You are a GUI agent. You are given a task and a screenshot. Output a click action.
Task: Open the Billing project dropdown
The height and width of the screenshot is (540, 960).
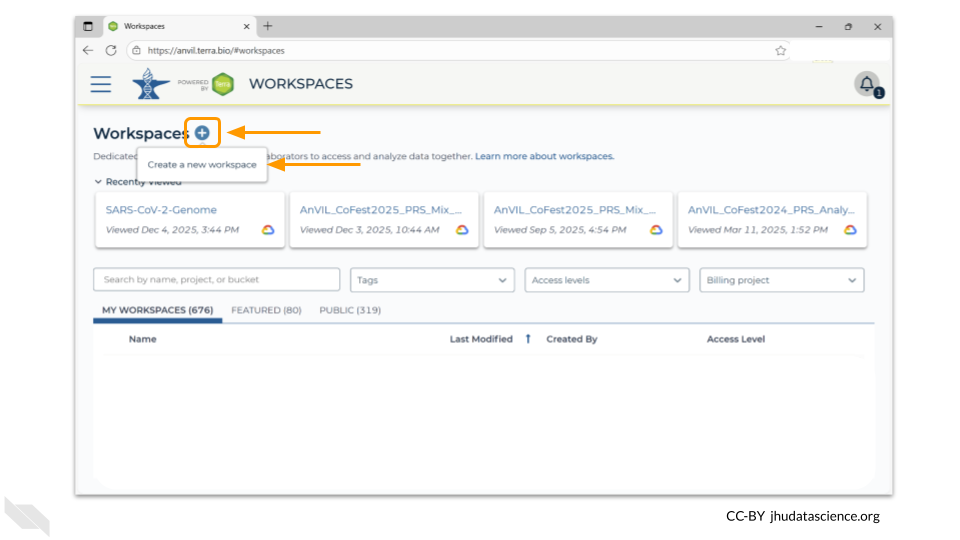tap(782, 280)
